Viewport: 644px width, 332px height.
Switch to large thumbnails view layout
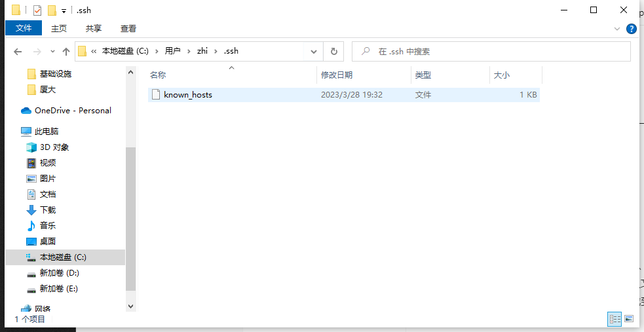click(x=629, y=318)
